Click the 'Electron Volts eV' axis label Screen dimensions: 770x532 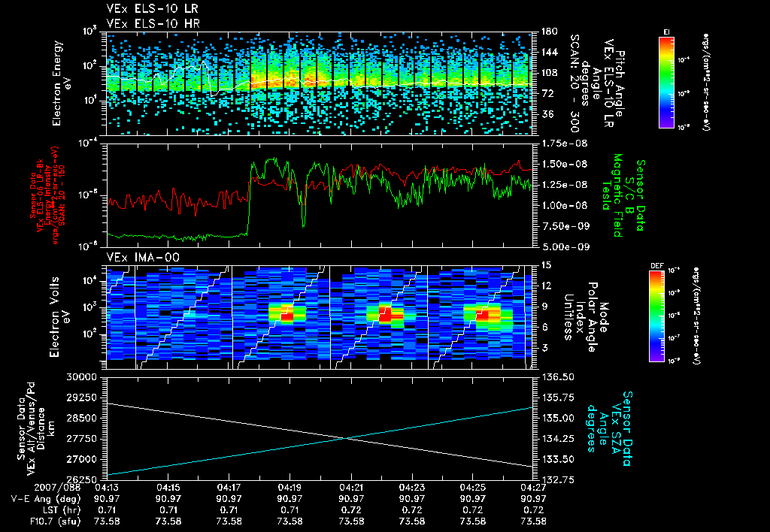(59, 316)
